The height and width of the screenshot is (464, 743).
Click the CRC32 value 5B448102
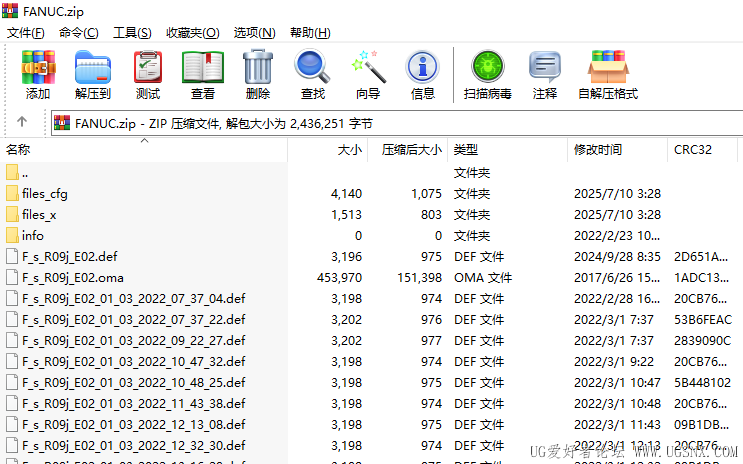point(702,382)
